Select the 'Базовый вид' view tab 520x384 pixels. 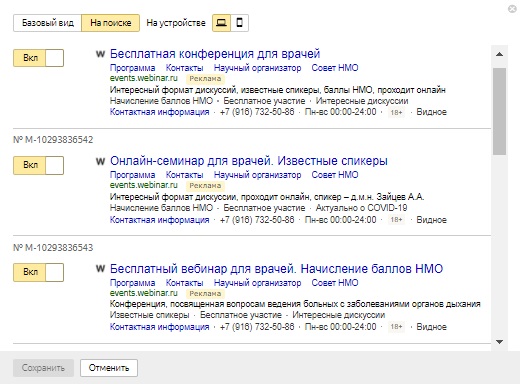(47, 23)
